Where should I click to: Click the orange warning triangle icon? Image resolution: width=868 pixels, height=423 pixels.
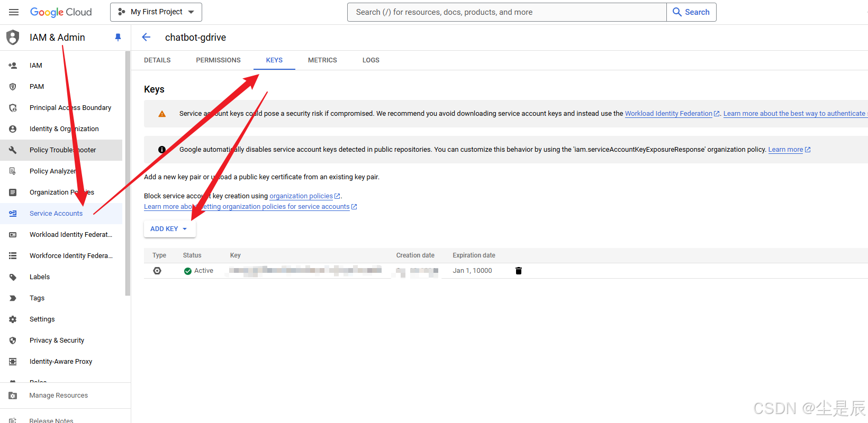pyautogui.click(x=162, y=114)
